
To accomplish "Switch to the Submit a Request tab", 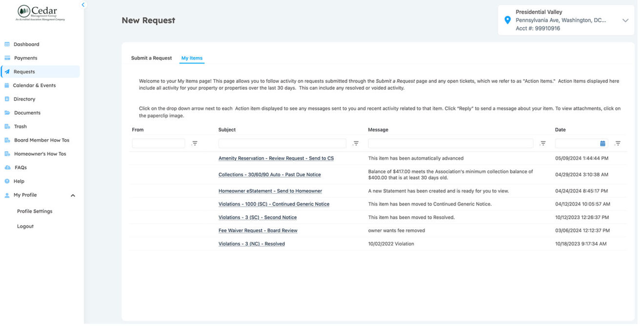I will pyautogui.click(x=151, y=58).
